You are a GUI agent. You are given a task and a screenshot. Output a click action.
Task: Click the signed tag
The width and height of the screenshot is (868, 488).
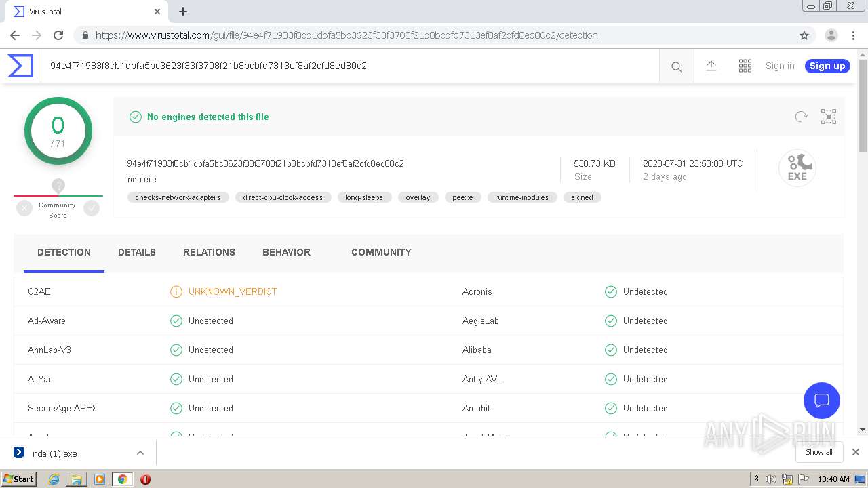point(582,197)
